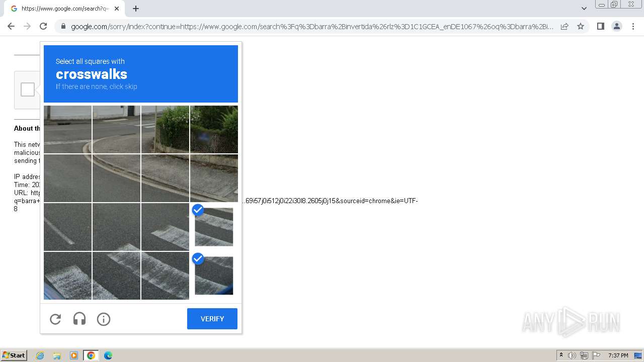Deselect the checked crosswalk tile in third row
The height and width of the screenshot is (362, 644).
214,227
